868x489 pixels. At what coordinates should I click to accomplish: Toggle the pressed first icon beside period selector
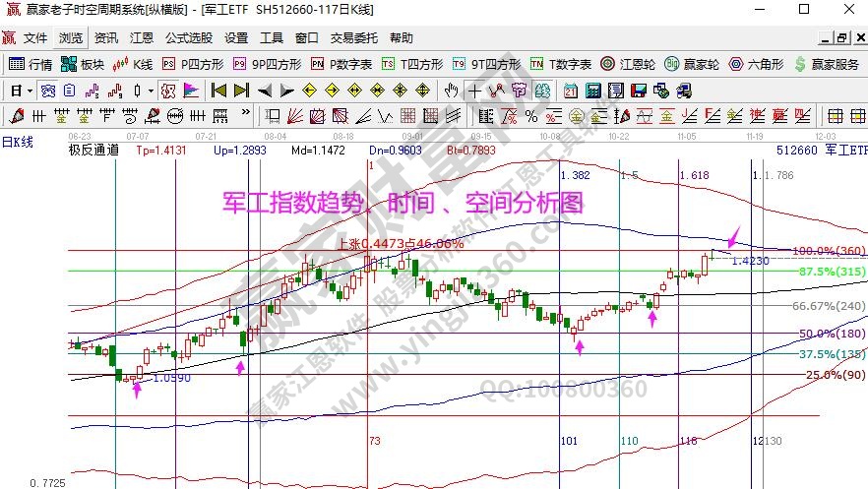[48, 91]
